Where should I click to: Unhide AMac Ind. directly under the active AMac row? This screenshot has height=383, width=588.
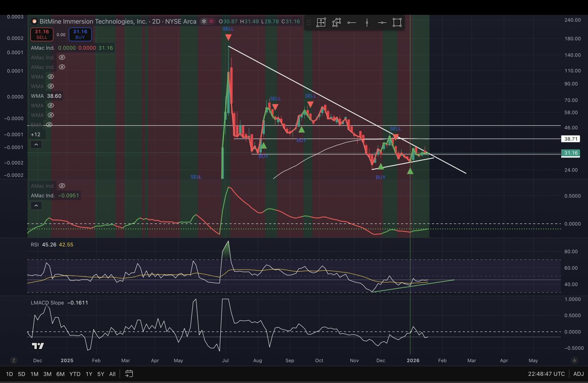62,57
